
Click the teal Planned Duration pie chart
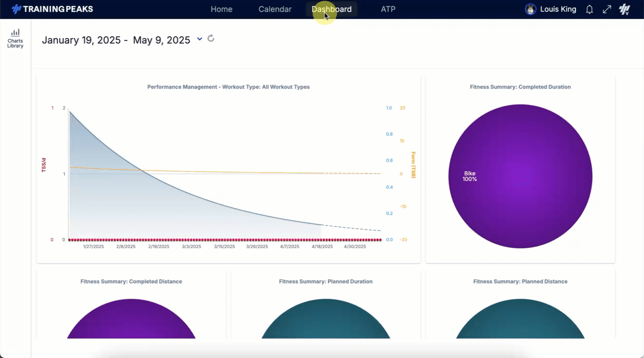pos(326,319)
